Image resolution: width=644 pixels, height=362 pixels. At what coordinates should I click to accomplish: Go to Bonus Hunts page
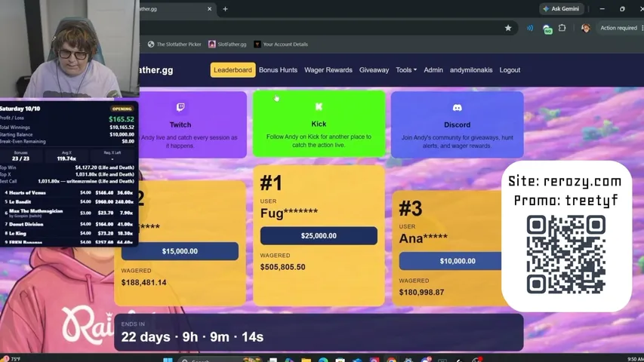click(x=278, y=70)
